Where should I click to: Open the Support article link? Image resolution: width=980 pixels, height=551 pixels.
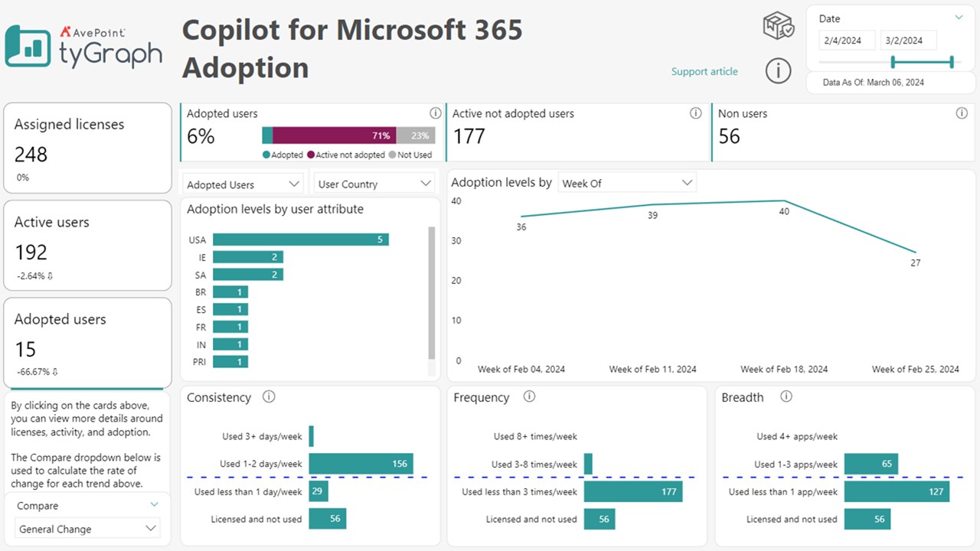[x=704, y=71]
